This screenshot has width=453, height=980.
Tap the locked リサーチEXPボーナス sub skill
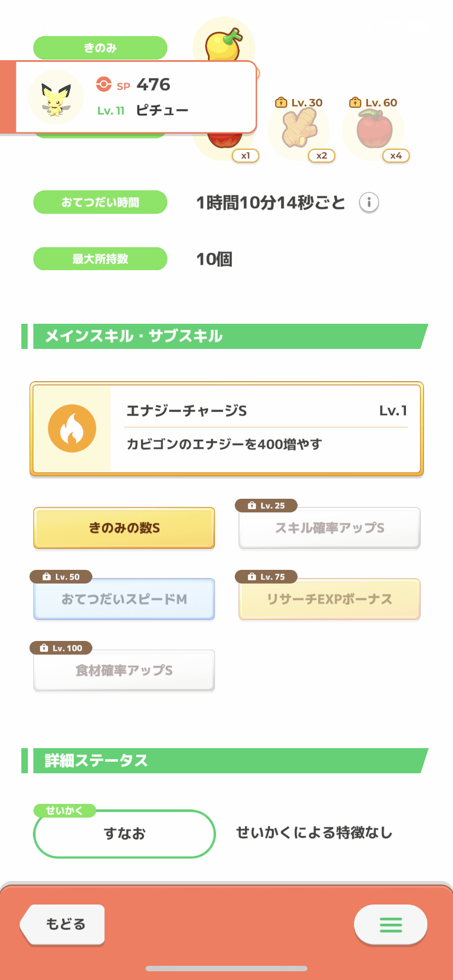coord(329,599)
